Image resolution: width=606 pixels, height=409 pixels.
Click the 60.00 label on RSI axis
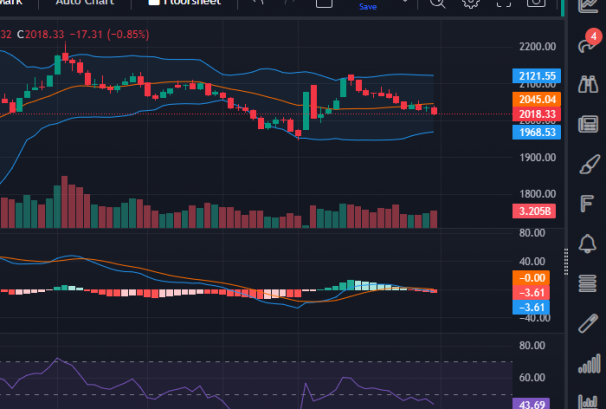coord(532,378)
